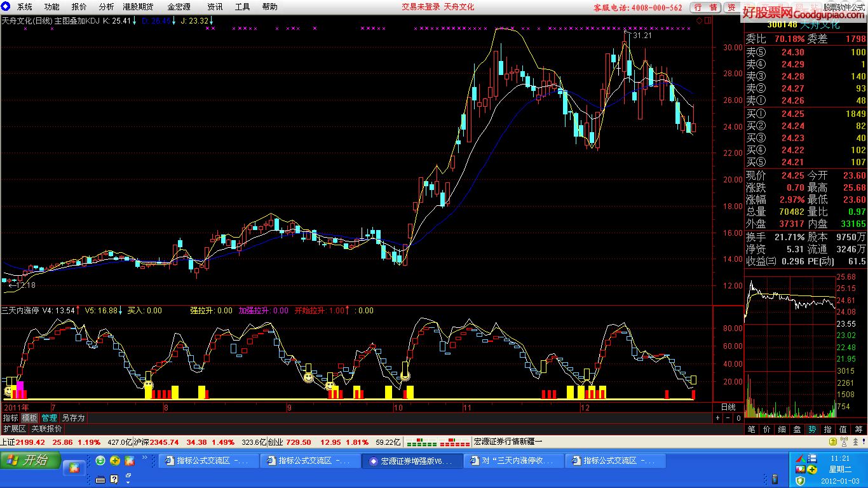Image resolution: width=868 pixels, height=488 pixels.
Task: Click the 沪深 index value 2345.74
Action: 164,442
